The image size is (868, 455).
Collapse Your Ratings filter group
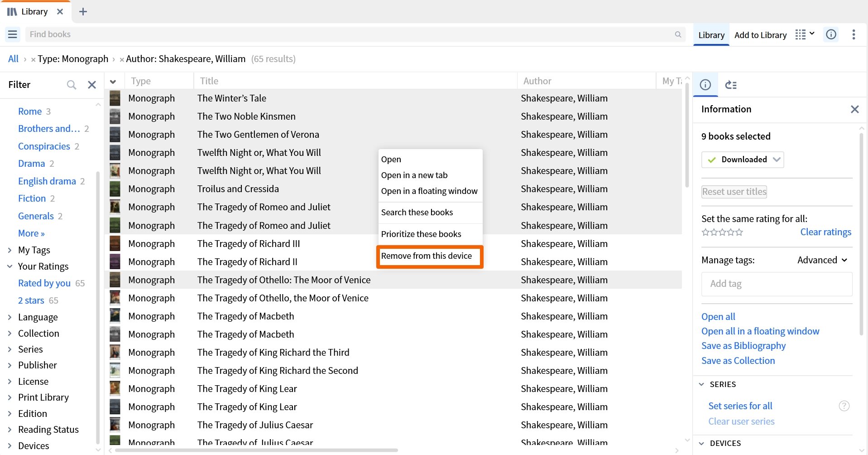pyautogui.click(x=10, y=266)
